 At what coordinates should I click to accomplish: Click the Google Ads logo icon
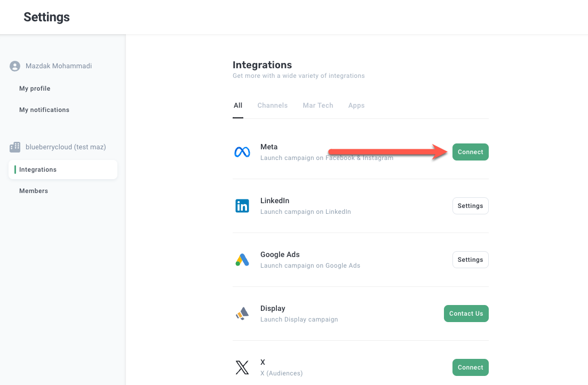pos(242,260)
